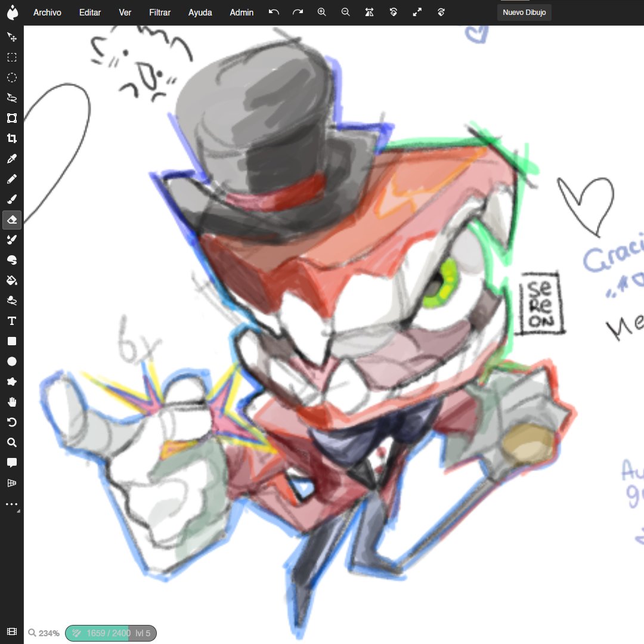Select the Smudge tool
The height and width of the screenshot is (644, 644).
pos(12,260)
